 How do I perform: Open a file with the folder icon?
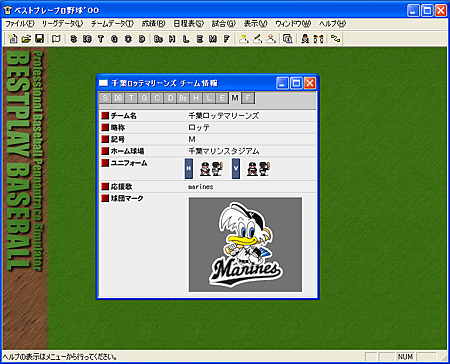click(x=26, y=39)
